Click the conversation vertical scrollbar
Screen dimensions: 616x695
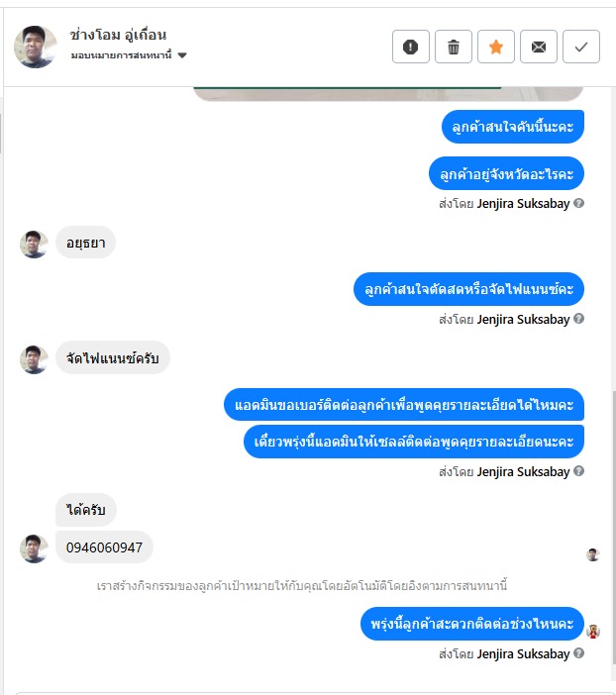click(613, 528)
